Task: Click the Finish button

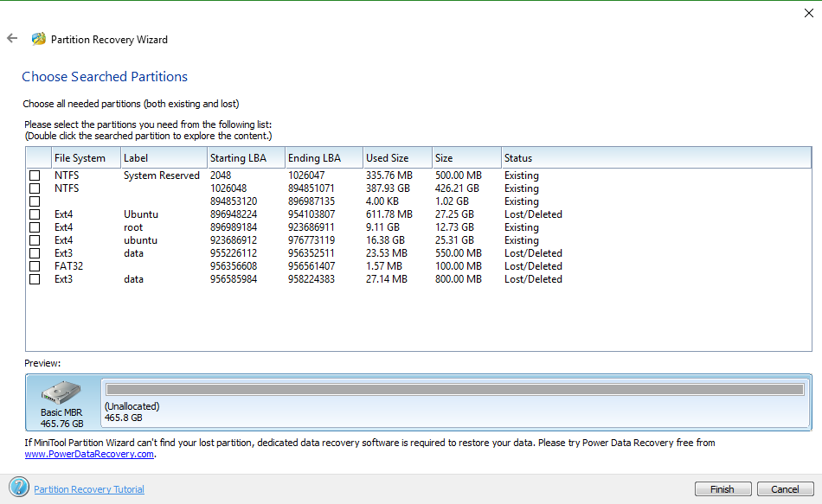Action: [722, 488]
